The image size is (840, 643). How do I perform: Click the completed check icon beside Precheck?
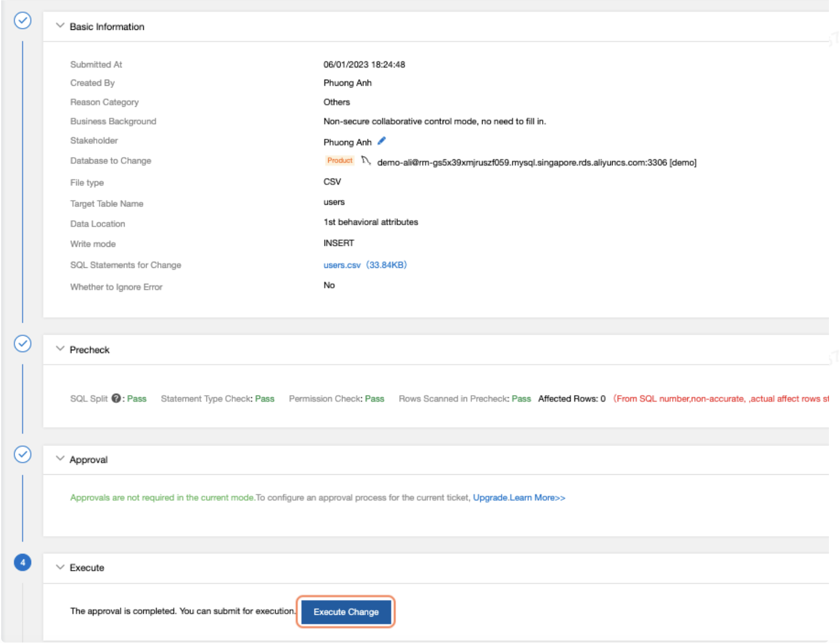pos(22,343)
